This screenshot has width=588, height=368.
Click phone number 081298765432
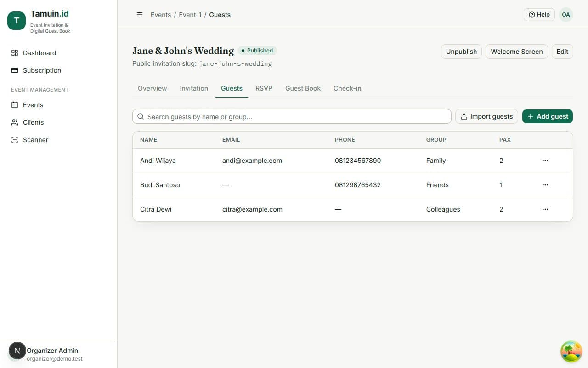point(358,185)
